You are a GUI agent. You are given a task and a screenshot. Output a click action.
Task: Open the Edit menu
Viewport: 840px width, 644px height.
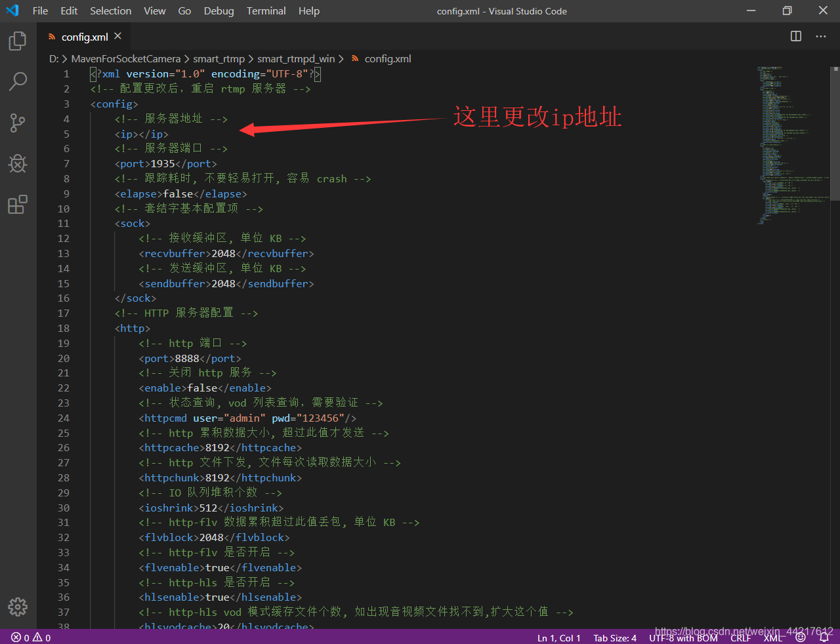(69, 10)
